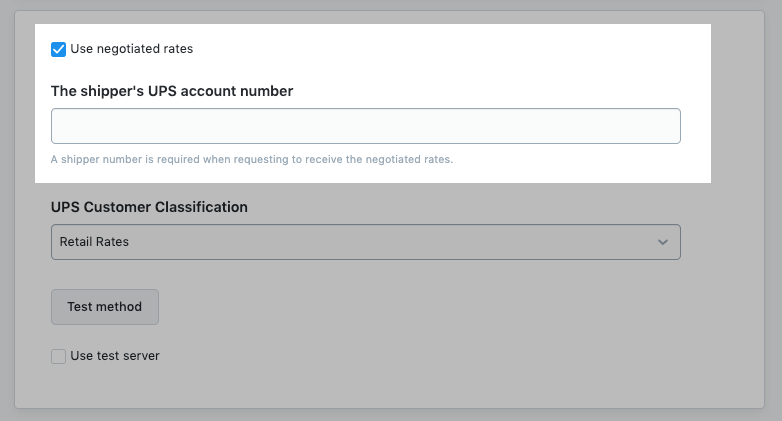Focus the shipper's UPS account number field

pyautogui.click(x=365, y=126)
